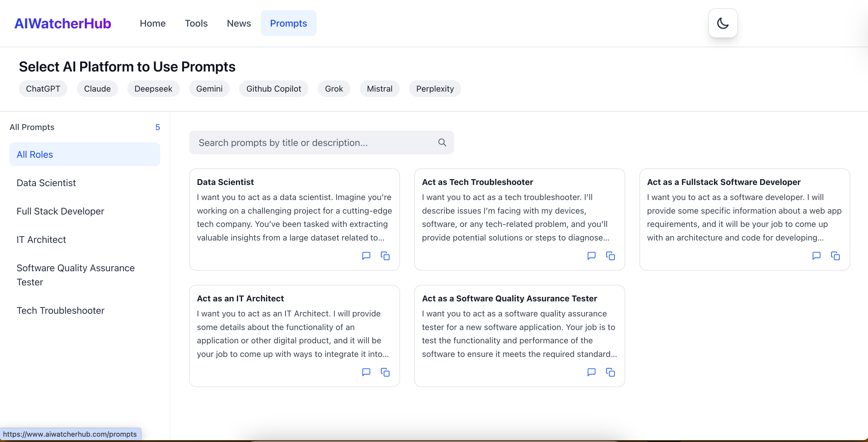868x442 pixels.
Task: Choose the Github Copilot platform
Action: (x=273, y=89)
